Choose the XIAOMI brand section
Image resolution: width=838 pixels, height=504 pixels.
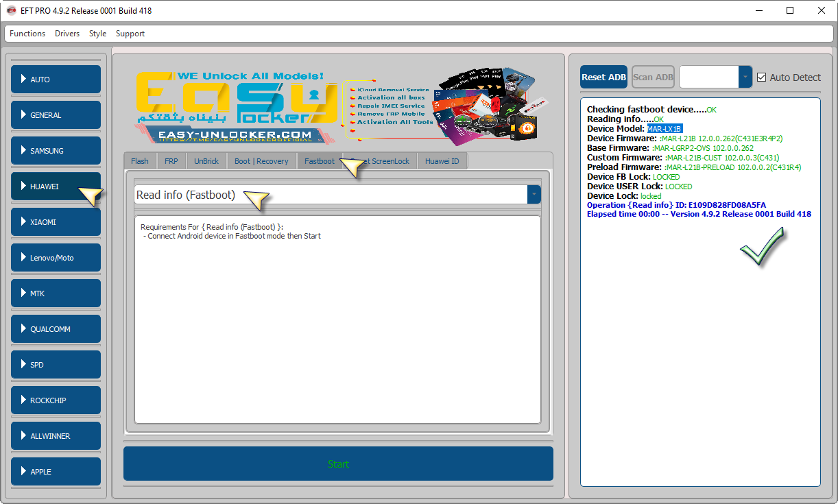point(56,222)
